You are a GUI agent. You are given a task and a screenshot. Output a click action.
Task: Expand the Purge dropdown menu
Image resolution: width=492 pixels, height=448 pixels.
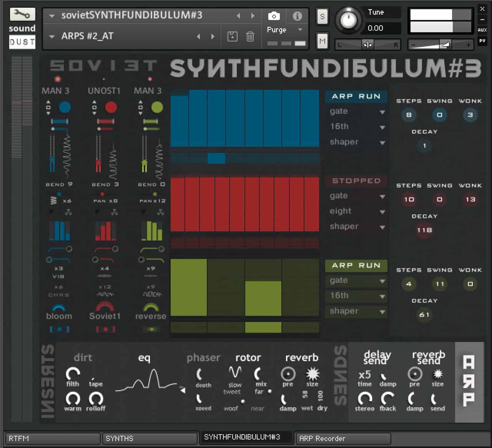click(300, 30)
